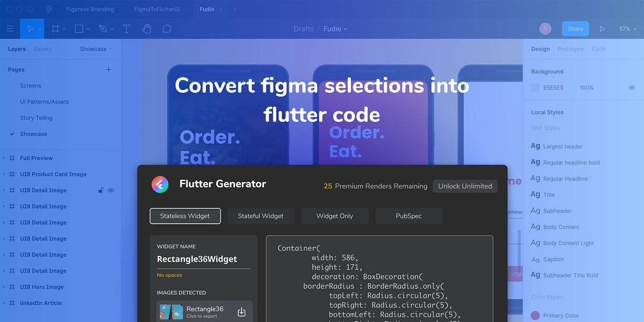Click the Share button
Screen dimensions: 644x322
[x=575, y=28]
